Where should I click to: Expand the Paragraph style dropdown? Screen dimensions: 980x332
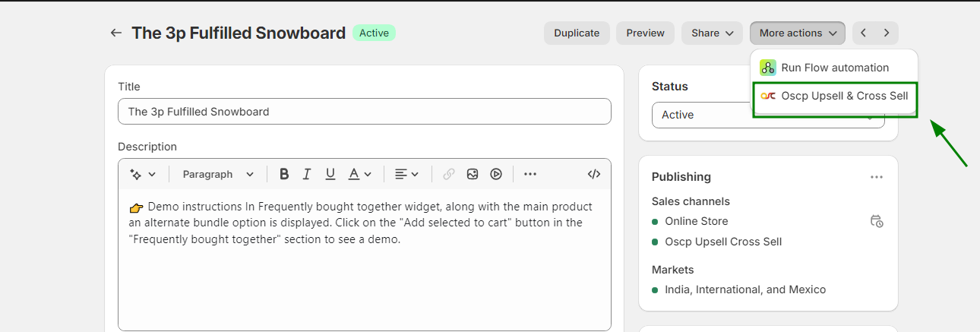pos(218,174)
